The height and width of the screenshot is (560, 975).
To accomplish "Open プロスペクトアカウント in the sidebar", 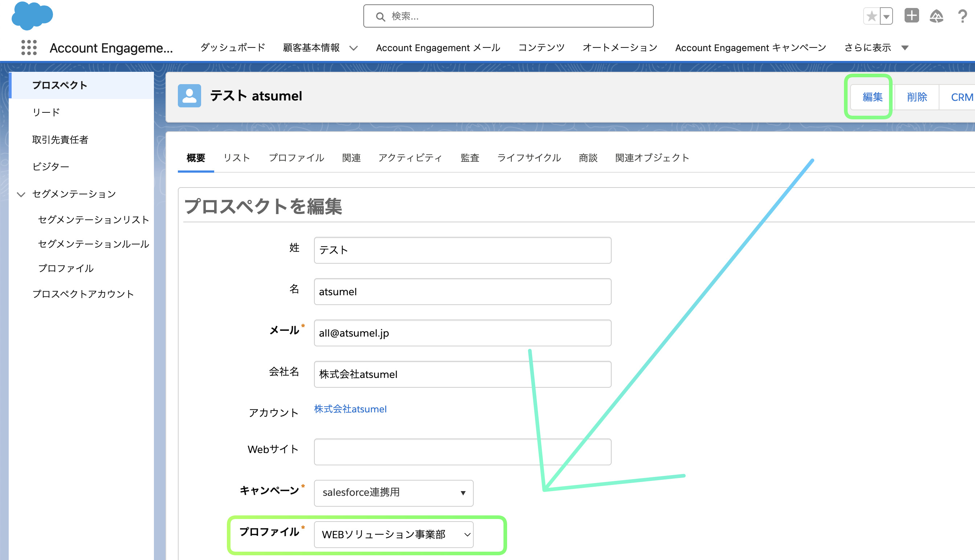I will click(x=83, y=294).
